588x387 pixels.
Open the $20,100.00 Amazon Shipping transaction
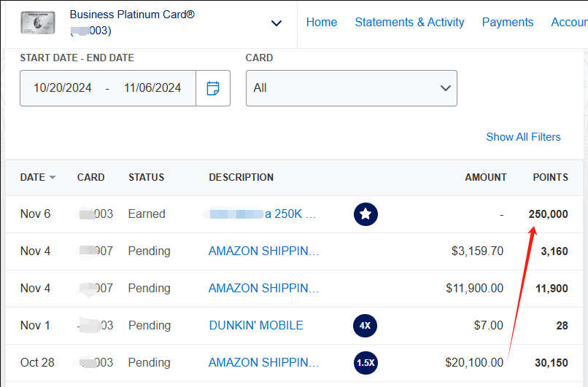[x=263, y=363]
